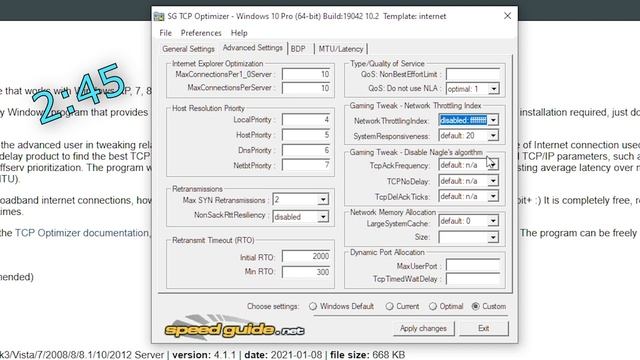Click the TcpTimedWaitDelay input field

(473, 279)
